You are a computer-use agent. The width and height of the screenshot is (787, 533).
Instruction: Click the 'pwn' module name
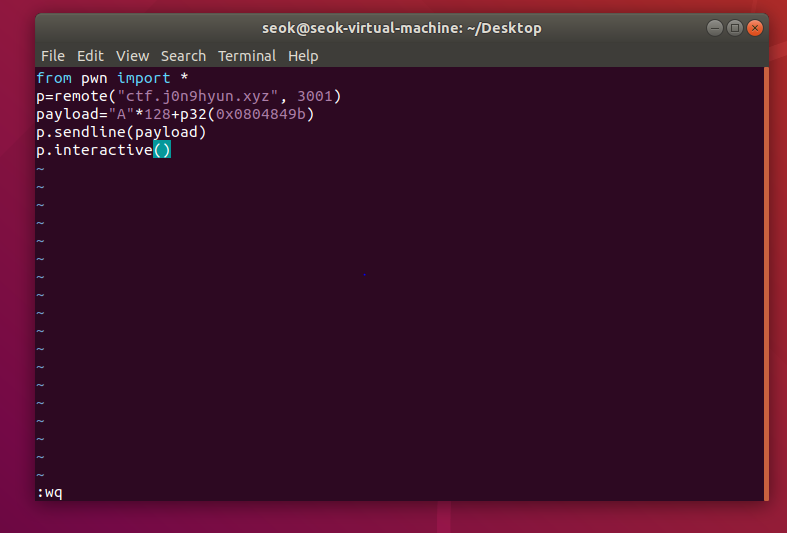pyautogui.click(x=94, y=78)
